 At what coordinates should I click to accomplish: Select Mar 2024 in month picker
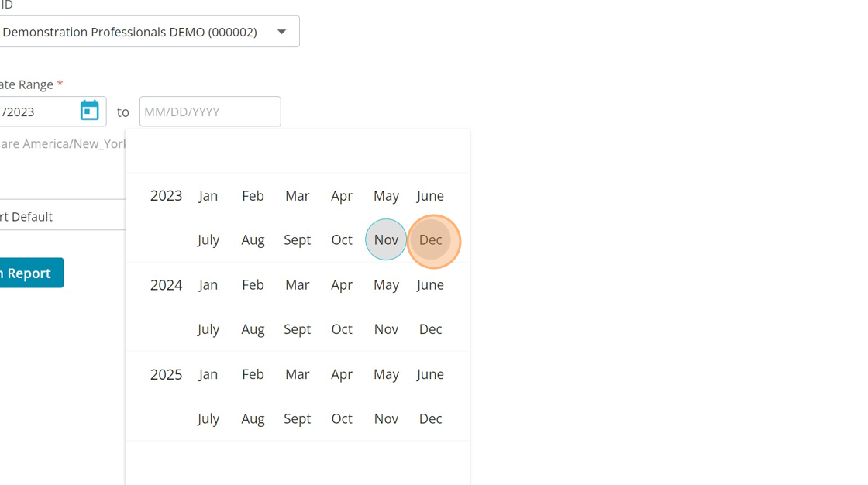(297, 285)
